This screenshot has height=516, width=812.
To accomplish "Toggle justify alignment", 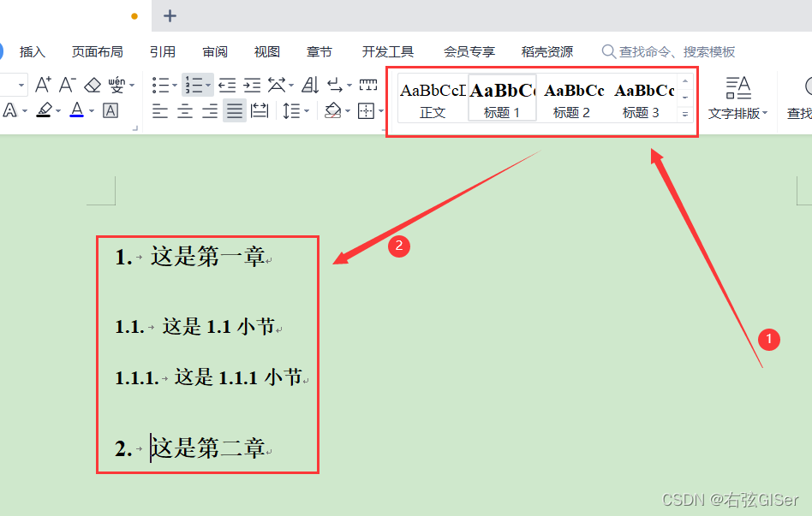I will pos(235,110).
